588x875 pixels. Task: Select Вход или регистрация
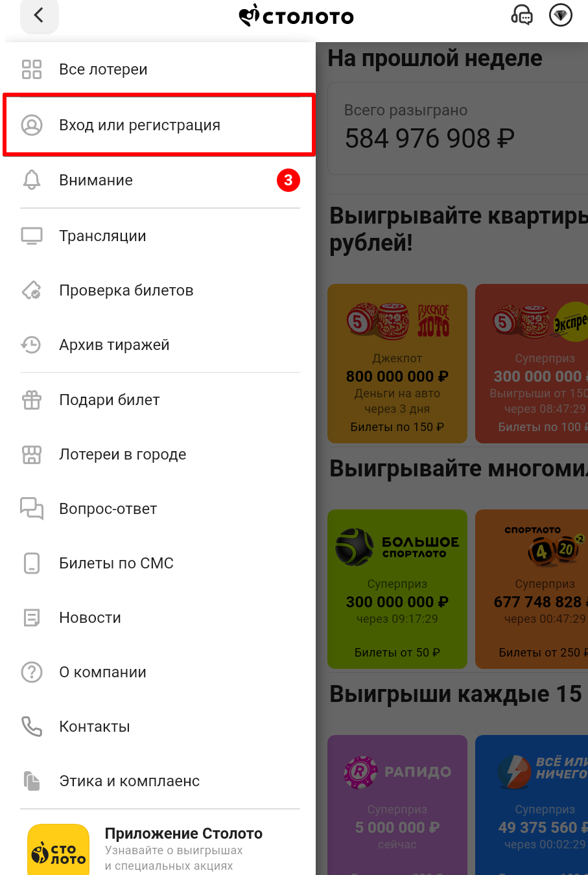coord(160,125)
